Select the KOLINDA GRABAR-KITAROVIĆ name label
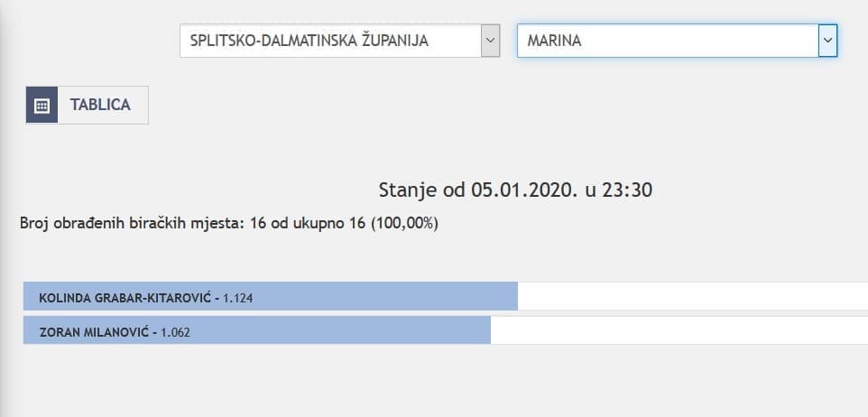The height and width of the screenshot is (417, 868). click(125, 297)
